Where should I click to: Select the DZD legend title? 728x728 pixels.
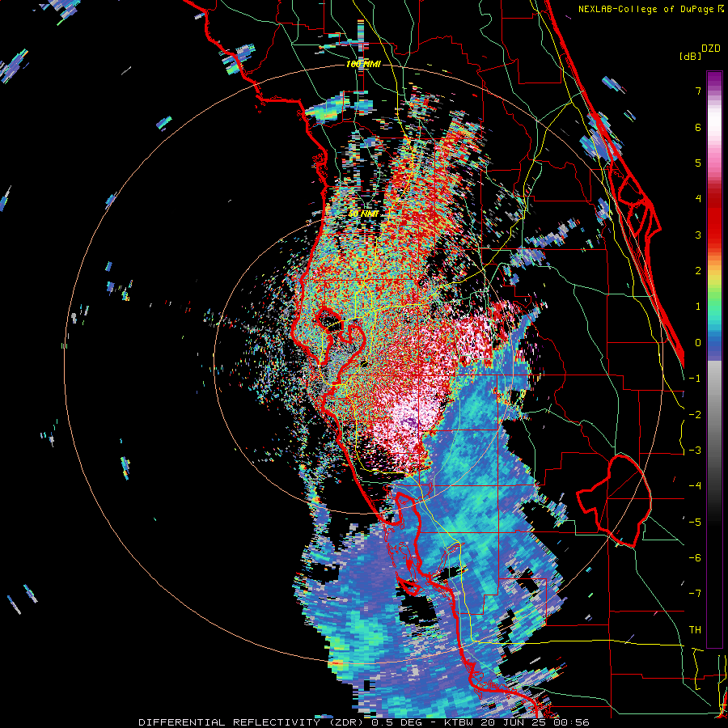pos(711,49)
